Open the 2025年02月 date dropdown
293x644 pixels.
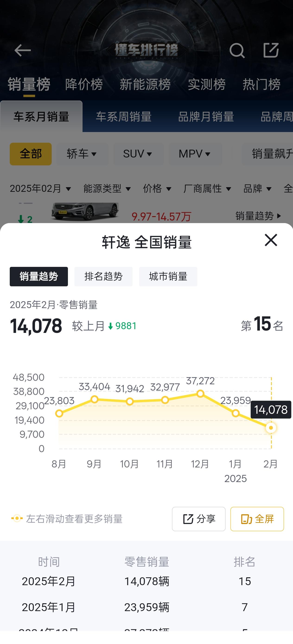click(40, 188)
